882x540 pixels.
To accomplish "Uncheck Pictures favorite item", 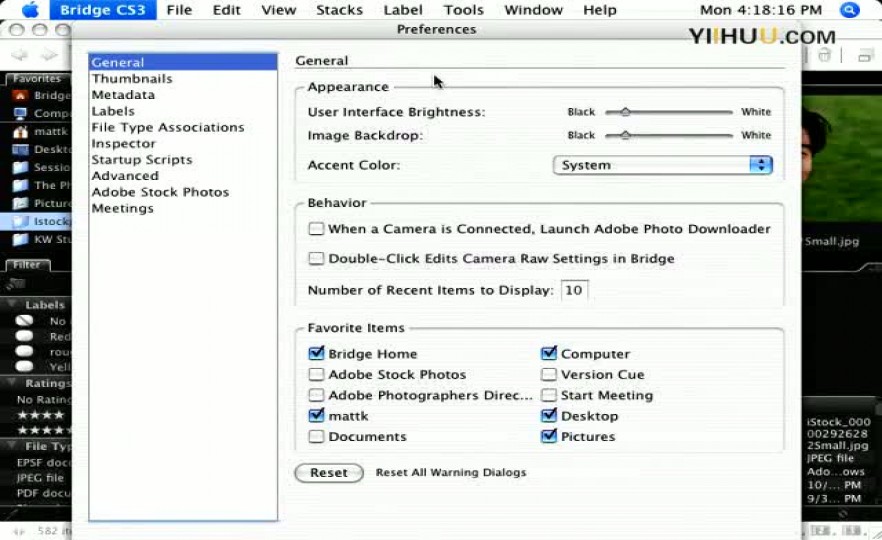I will click(548, 436).
